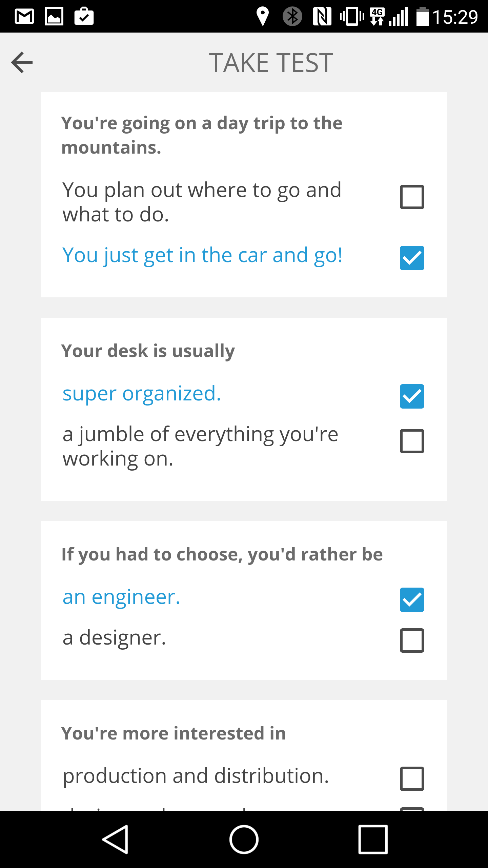
Task: Tap the briefcase checkmark notification icon
Action: (x=84, y=16)
